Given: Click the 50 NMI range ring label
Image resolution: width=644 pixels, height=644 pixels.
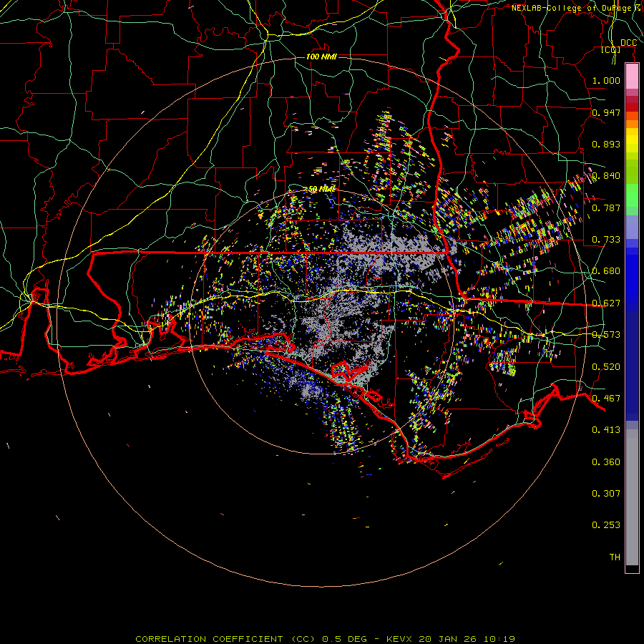Looking at the screenshot, I should [x=321, y=190].
